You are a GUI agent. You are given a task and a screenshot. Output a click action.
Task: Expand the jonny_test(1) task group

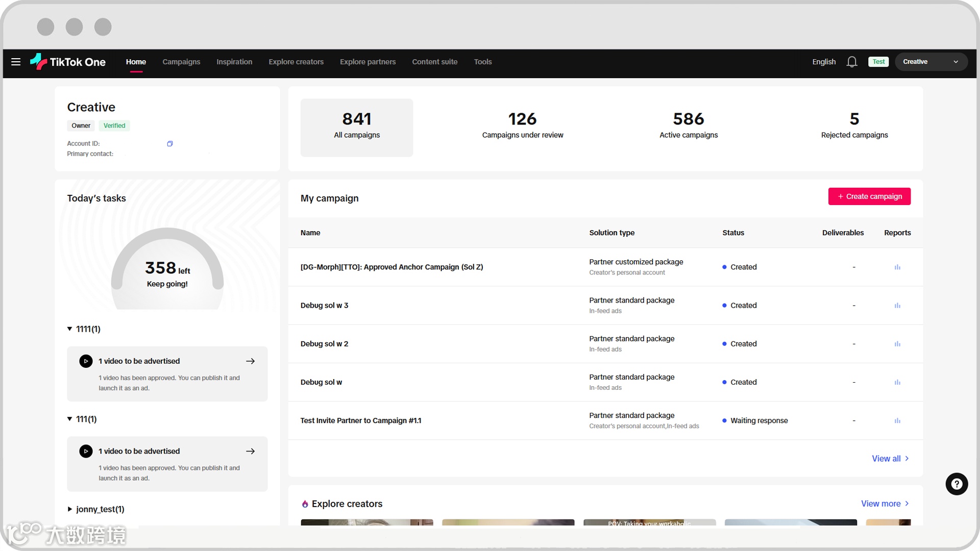point(70,509)
